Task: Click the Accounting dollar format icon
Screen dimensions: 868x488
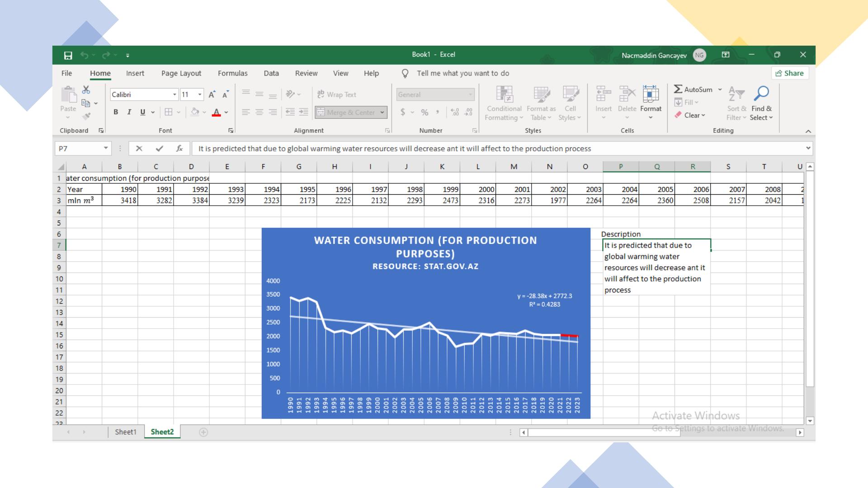Action: [403, 112]
